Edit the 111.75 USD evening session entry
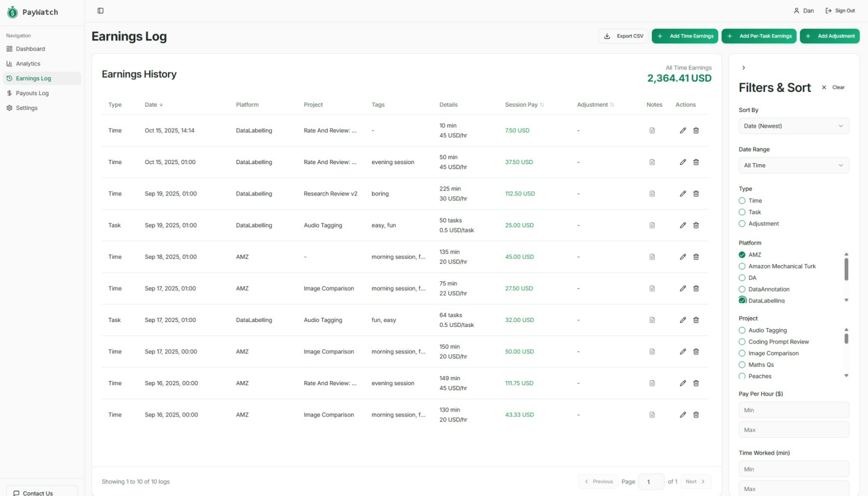 683,383
